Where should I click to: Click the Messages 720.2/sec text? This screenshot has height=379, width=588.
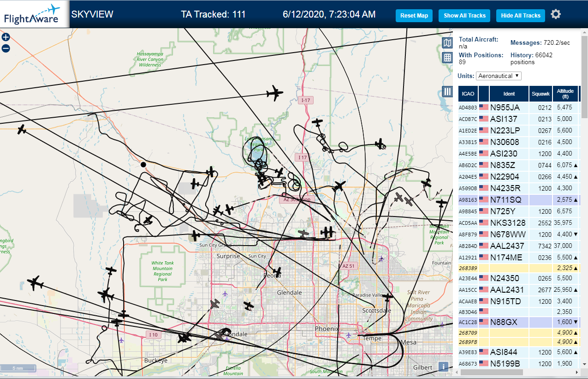540,42
